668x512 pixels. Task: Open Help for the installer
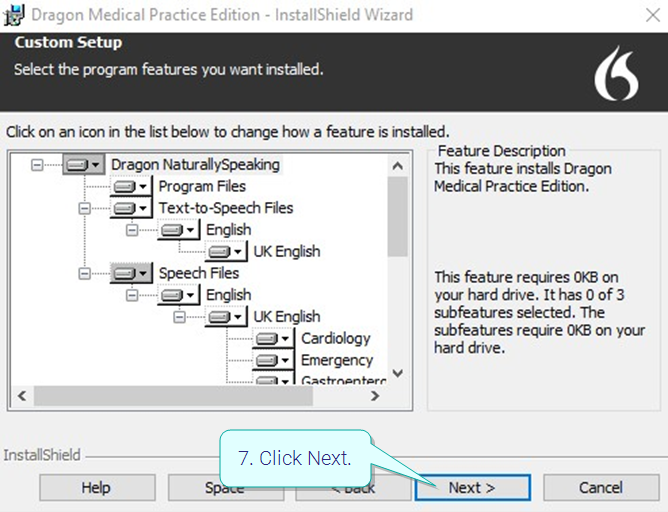[x=97, y=487]
